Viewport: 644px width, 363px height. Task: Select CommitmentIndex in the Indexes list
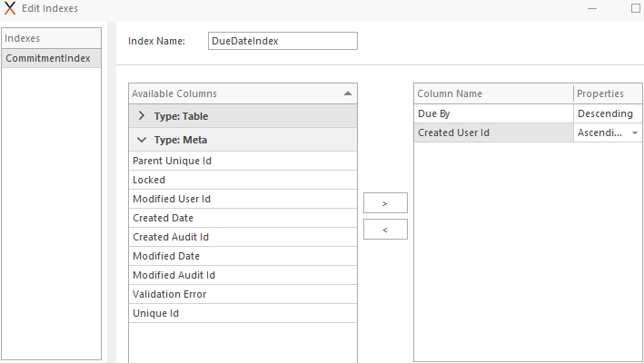click(52, 58)
